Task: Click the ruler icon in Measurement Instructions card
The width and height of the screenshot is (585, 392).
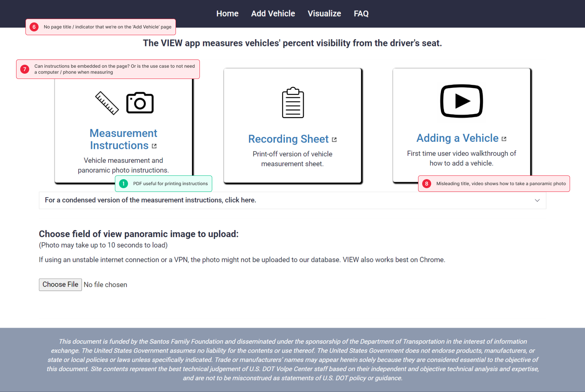Action: pyautogui.click(x=107, y=103)
